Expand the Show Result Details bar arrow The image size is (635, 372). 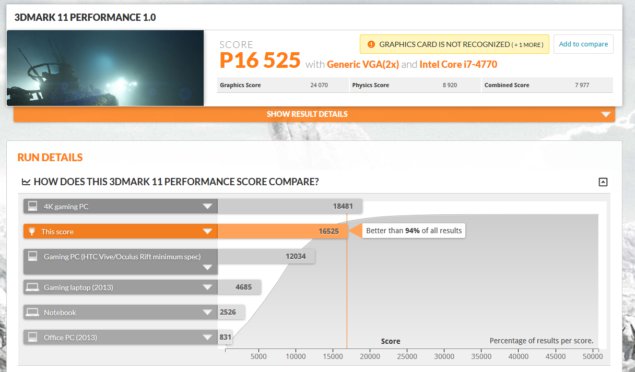pos(605,115)
